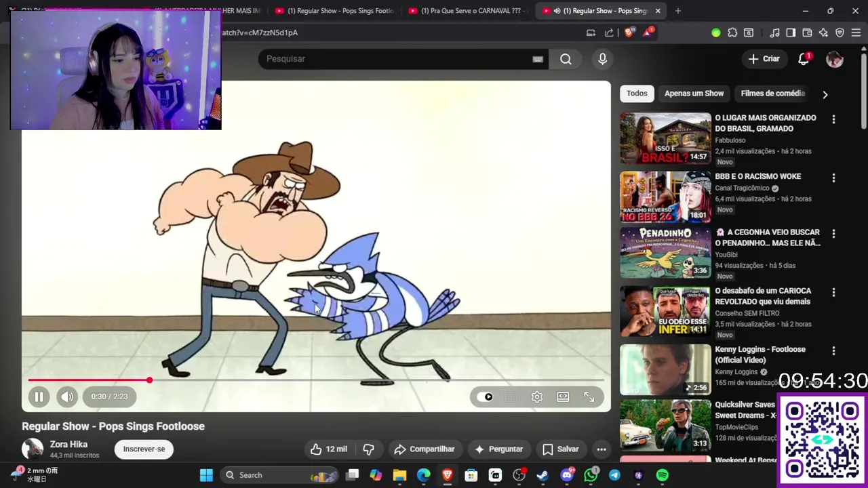Close the active Regular Show tab
This screenshot has width=868, height=488.
coord(658,11)
